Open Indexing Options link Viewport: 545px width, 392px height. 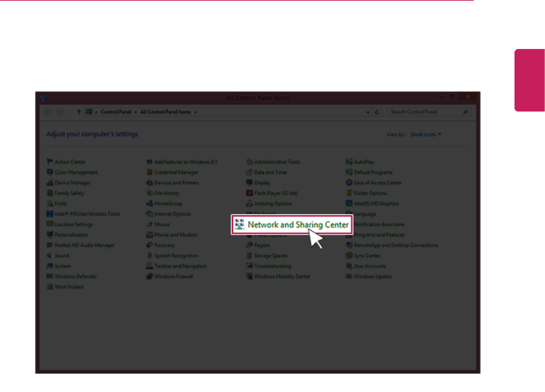tap(273, 204)
